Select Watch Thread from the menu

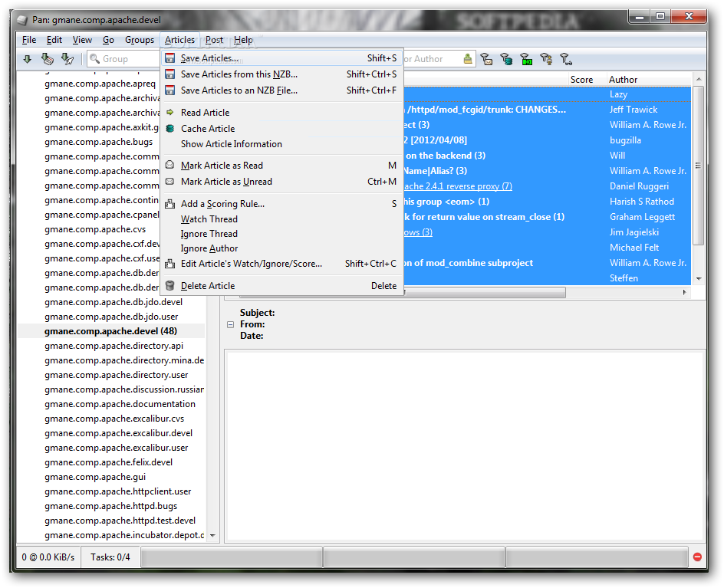pyautogui.click(x=209, y=219)
